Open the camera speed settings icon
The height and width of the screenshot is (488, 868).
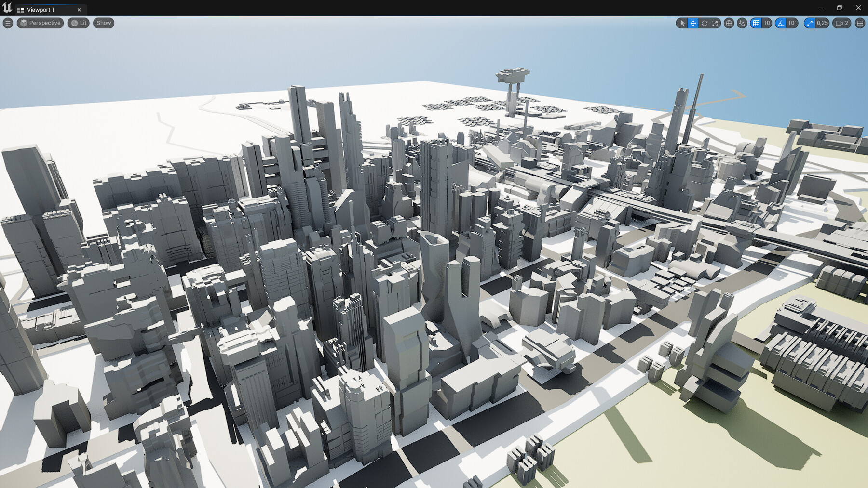pos(839,23)
